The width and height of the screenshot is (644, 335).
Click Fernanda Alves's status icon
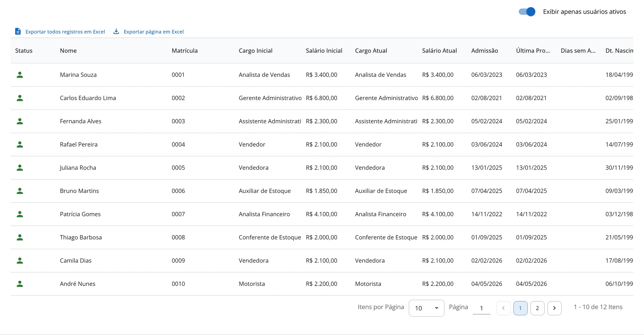(20, 121)
